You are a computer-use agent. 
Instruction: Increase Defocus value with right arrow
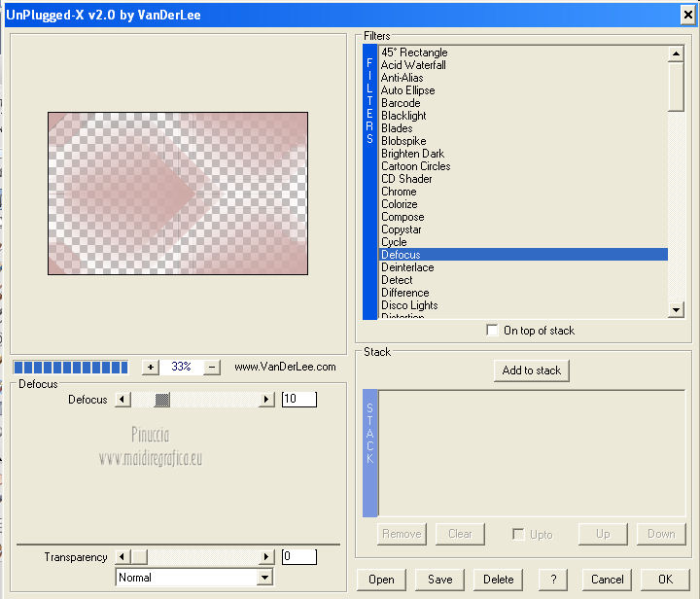[x=266, y=399]
